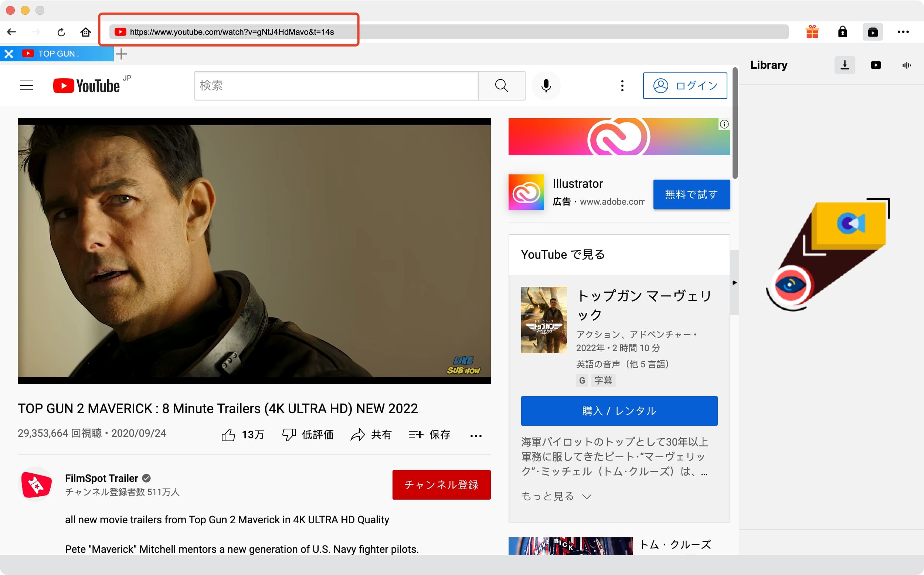The height and width of the screenshot is (575, 924).
Task: Click the 購入 / レンタル button
Action: point(619,411)
